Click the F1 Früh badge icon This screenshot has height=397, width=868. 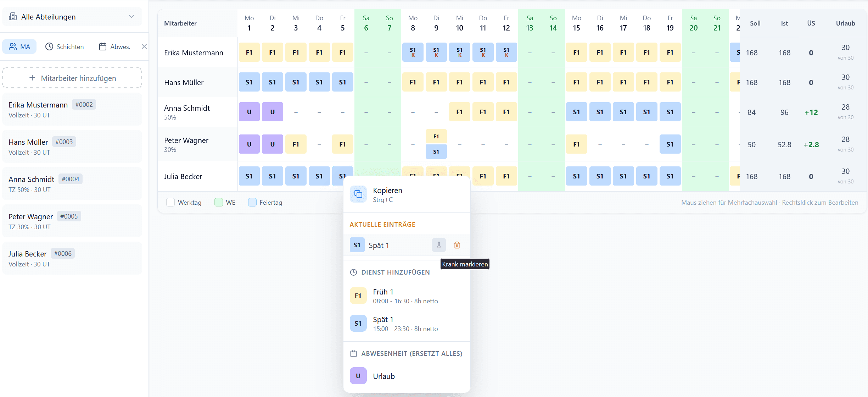358,296
